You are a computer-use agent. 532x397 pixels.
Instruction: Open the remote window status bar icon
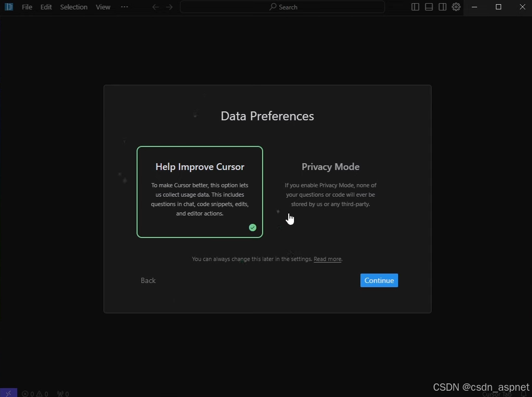coord(8,393)
